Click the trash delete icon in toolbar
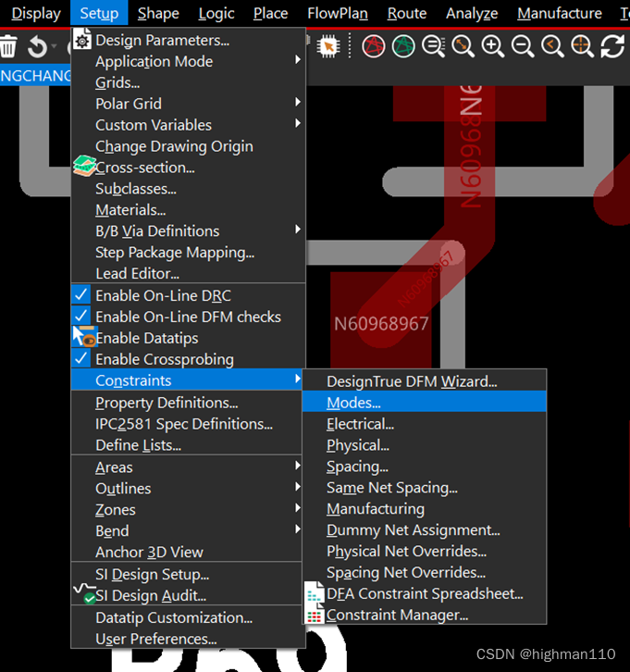Viewport: 630px width, 672px height. [x=8, y=46]
